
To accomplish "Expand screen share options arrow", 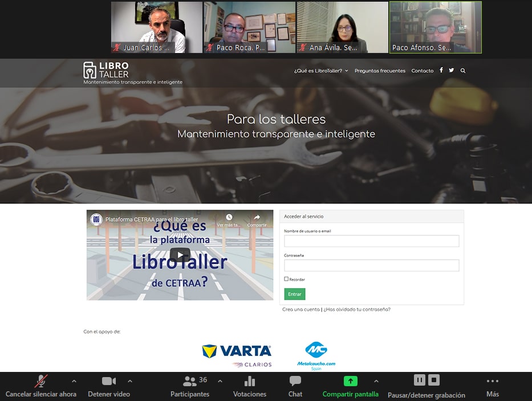I will coord(376,381).
